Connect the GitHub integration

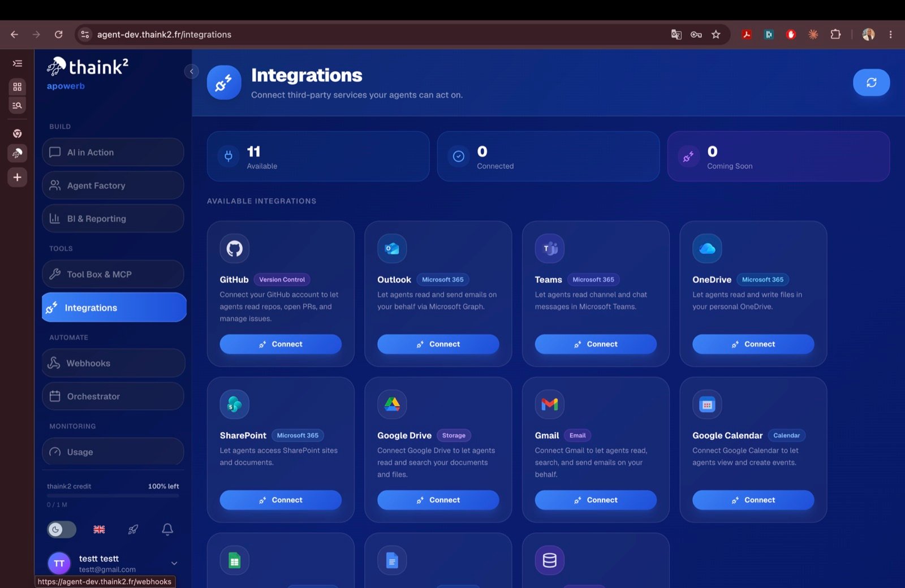[281, 344]
